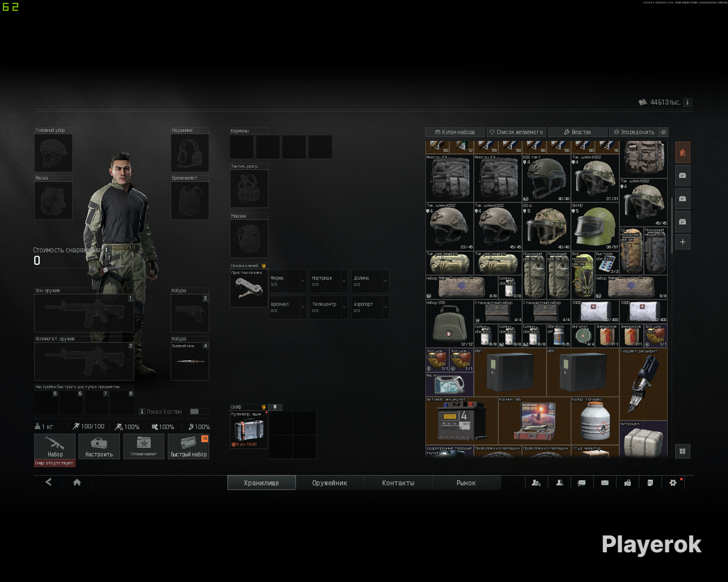Select the Автомоб. аккумулят. car battery
The width and height of the screenshot is (728, 582).
[462, 421]
